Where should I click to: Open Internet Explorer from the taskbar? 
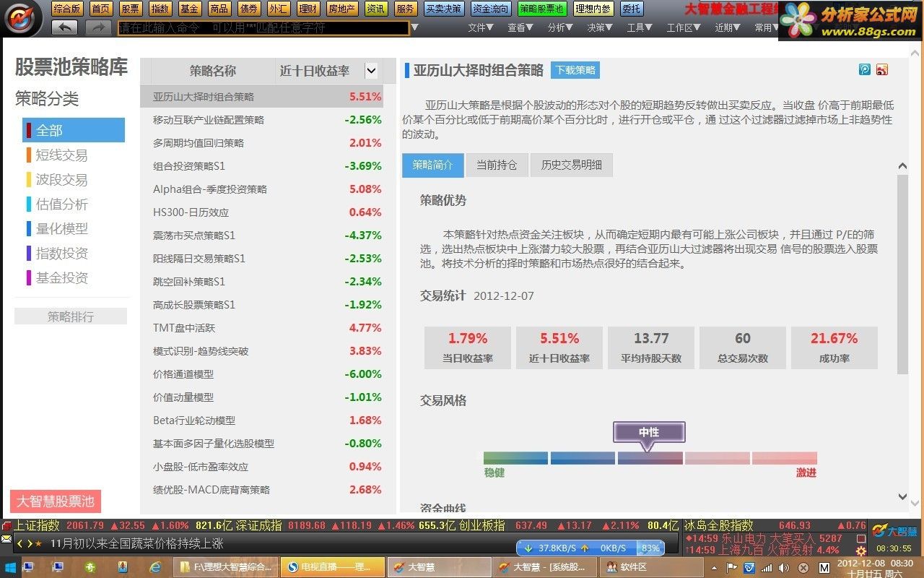(x=154, y=567)
